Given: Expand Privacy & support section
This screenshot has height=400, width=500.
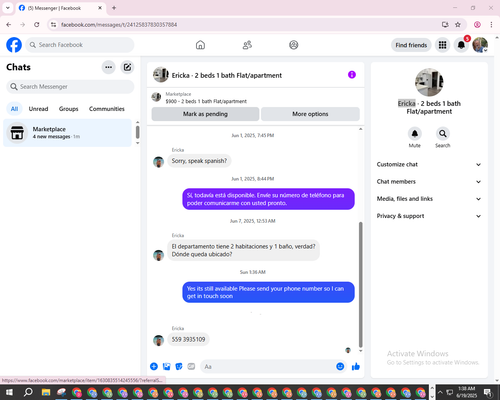Looking at the screenshot, I should point(429,216).
